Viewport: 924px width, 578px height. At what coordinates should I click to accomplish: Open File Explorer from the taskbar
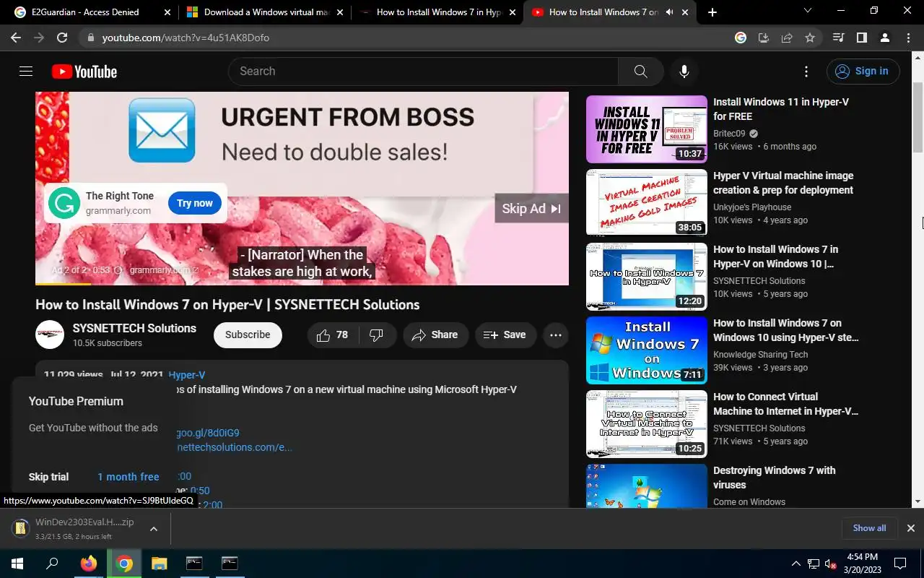(x=159, y=564)
